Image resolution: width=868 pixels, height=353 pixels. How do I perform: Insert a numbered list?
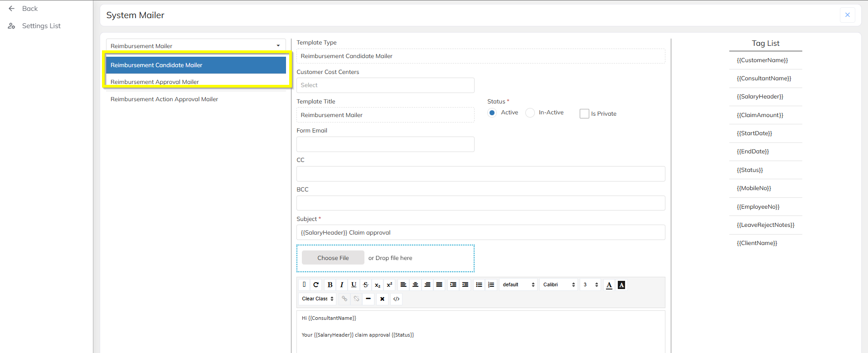491,285
